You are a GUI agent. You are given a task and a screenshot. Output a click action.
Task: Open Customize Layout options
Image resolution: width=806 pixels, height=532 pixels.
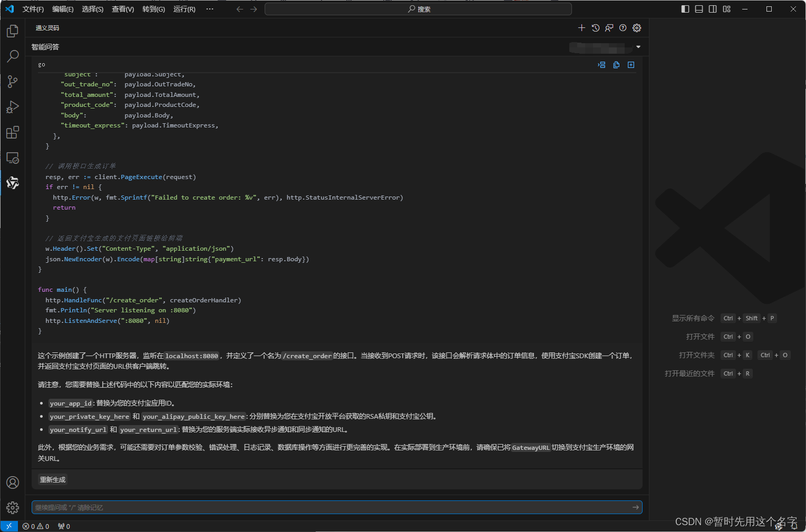(727, 9)
